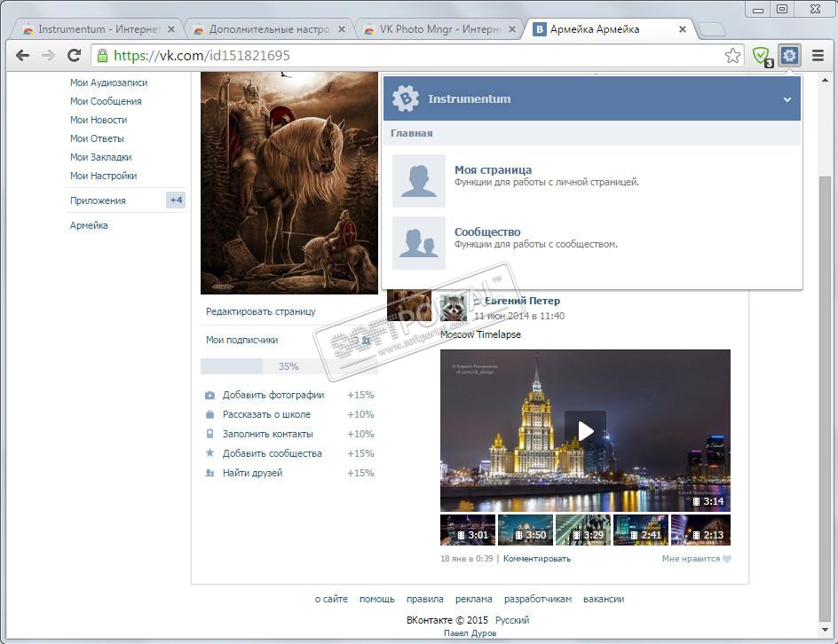Open the green shield extension icon
The image size is (838, 644).
coord(761,56)
